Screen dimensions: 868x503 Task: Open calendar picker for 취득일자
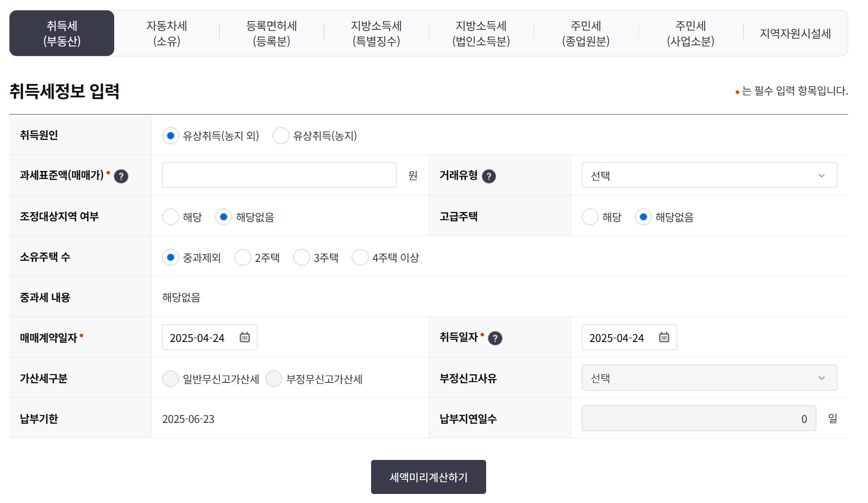(664, 337)
